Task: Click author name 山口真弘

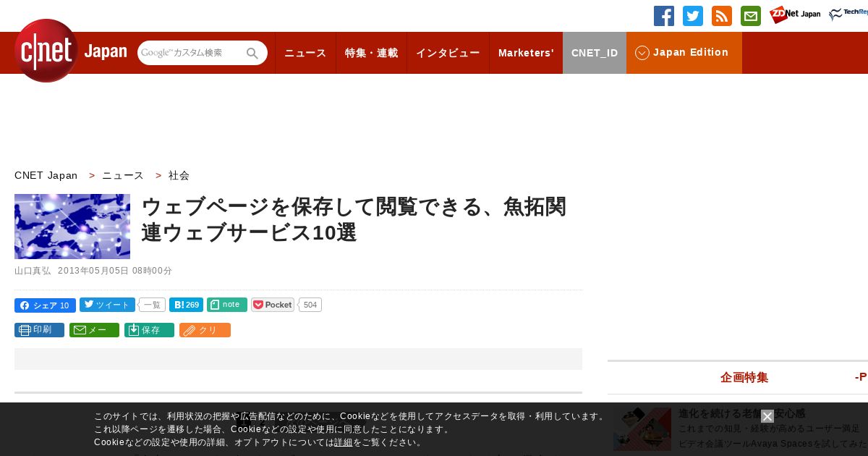Action: tap(33, 271)
